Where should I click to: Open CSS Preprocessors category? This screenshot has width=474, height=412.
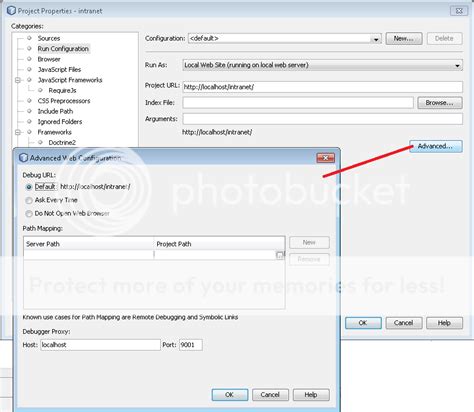click(64, 101)
